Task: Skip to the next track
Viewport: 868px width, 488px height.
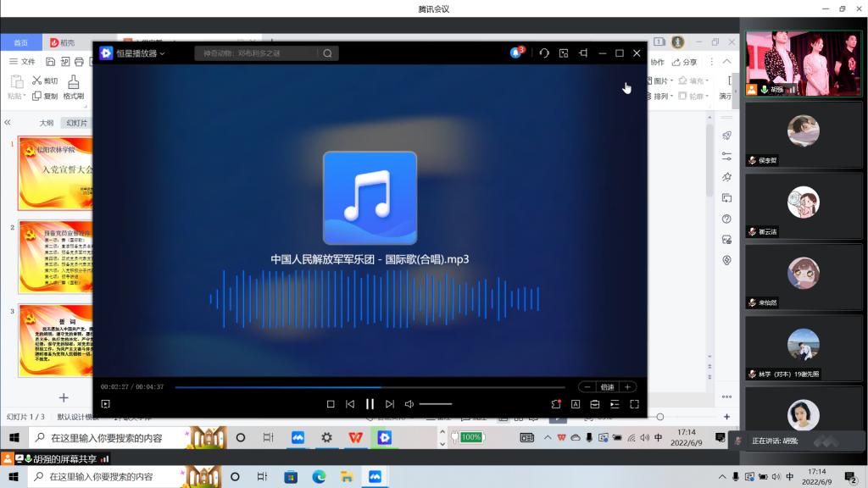Action: pos(390,404)
